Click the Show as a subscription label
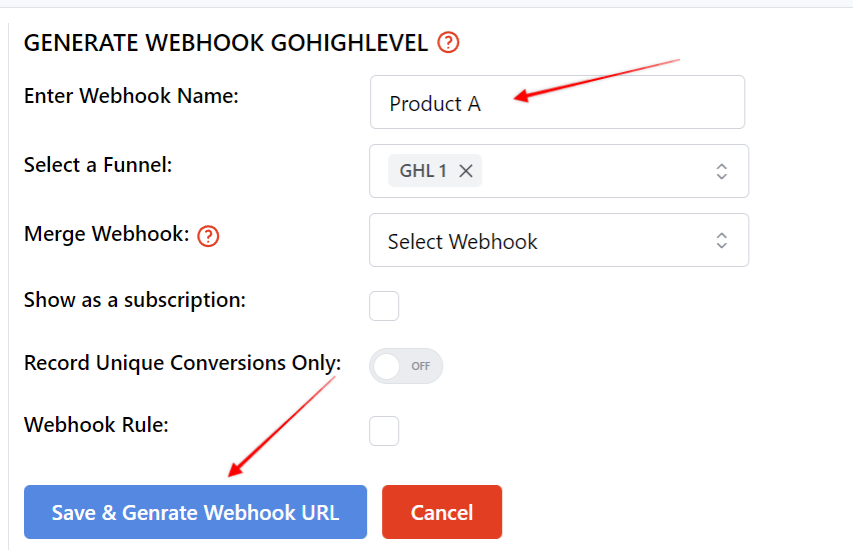This screenshot has height=550, width=853. (135, 300)
